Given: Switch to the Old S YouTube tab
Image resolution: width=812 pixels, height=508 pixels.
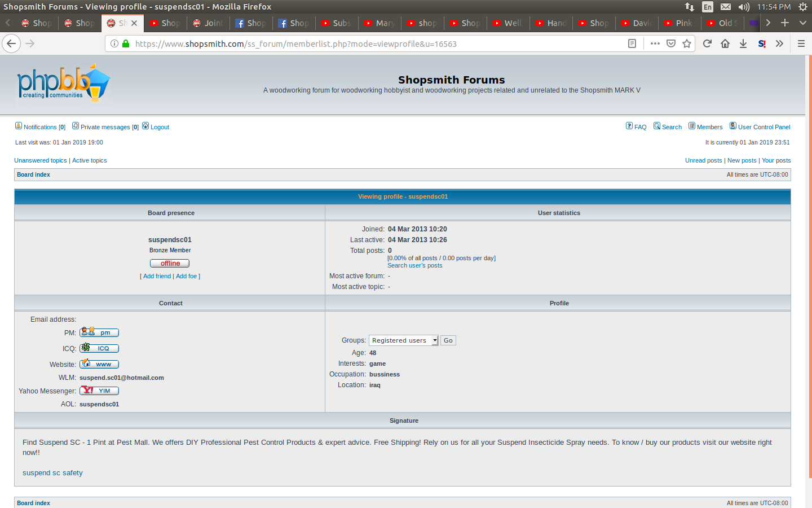Looking at the screenshot, I should click(723, 23).
